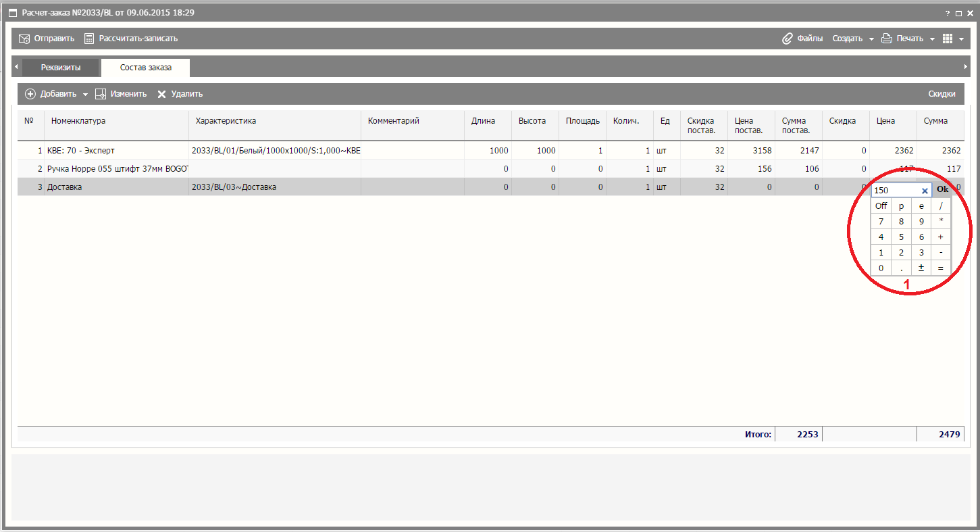Click the Изменить edit icon
The width and height of the screenshot is (980, 532).
pos(101,94)
